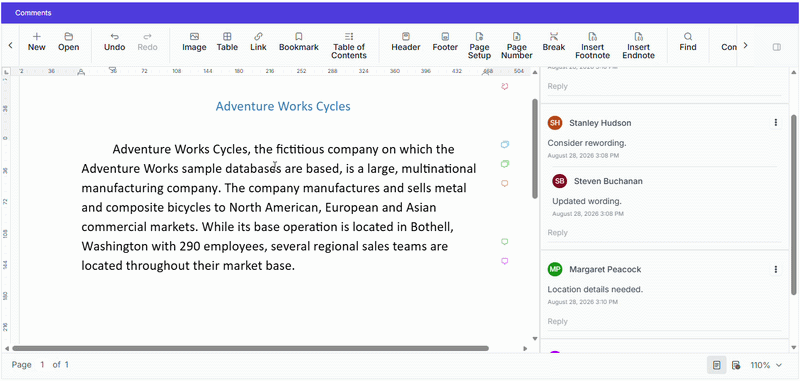This screenshot has height=381, width=800.
Task: Click the August 28, 2026 3:10 PM timestamp
Action: pyautogui.click(x=583, y=302)
